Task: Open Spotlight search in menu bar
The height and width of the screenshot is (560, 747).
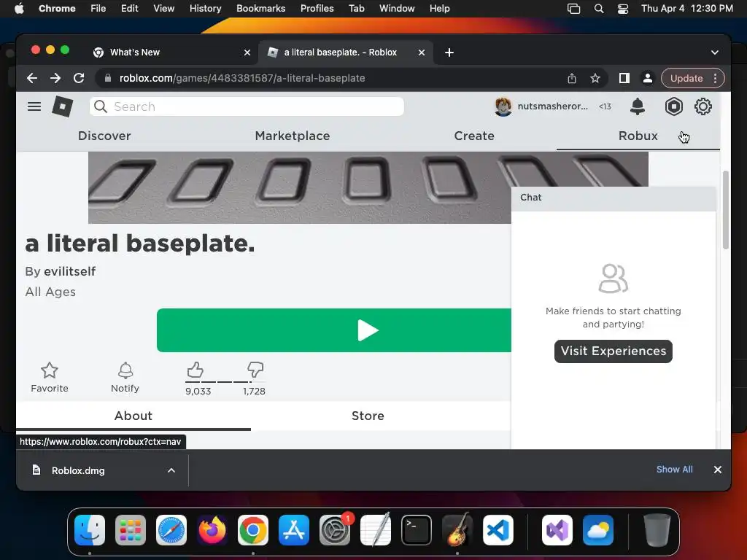Action: [x=599, y=9]
